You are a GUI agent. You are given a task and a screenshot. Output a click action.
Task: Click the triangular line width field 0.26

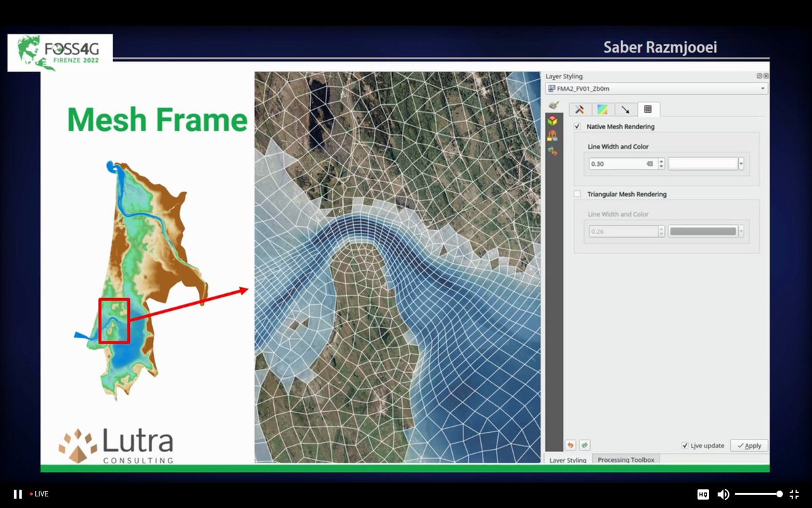click(x=623, y=232)
